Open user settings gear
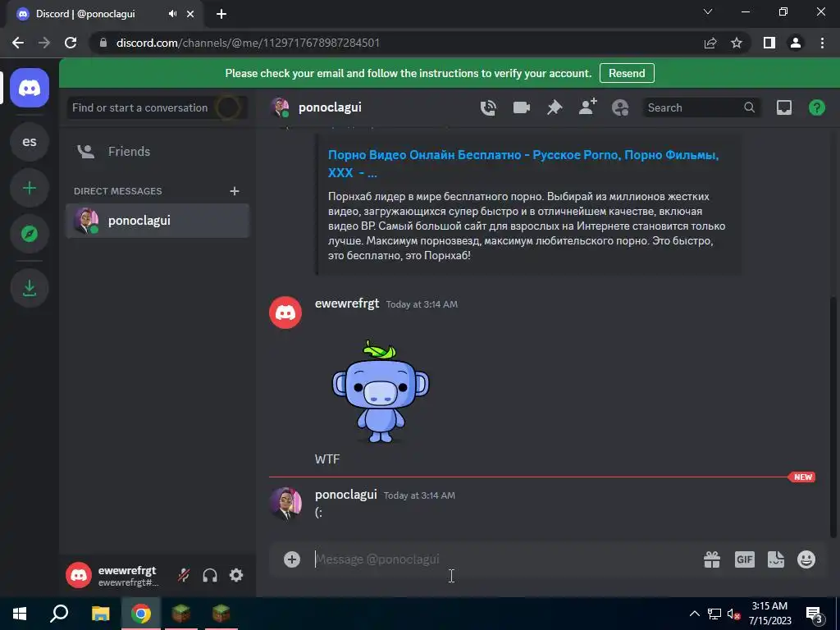This screenshot has width=840, height=630. click(x=236, y=575)
